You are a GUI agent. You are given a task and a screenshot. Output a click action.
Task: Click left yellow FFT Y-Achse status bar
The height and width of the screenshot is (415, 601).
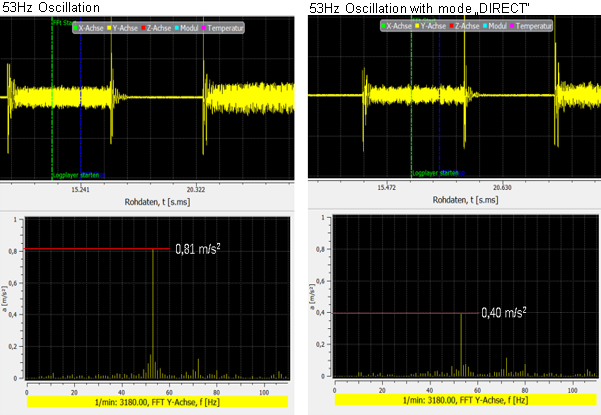pos(157,402)
